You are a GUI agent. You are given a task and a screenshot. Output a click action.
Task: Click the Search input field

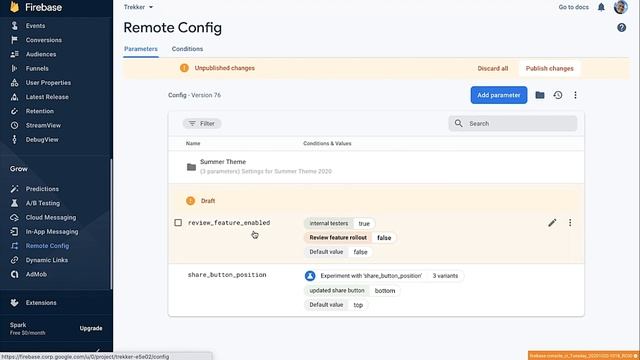pos(513,123)
